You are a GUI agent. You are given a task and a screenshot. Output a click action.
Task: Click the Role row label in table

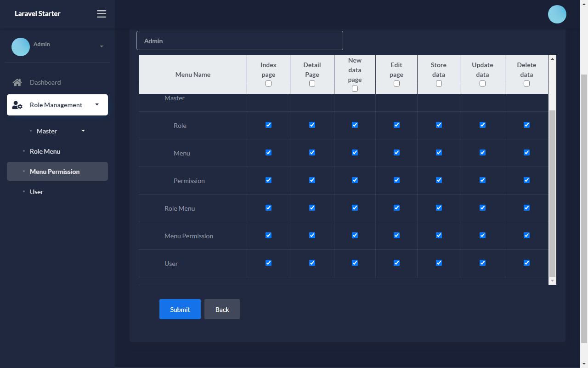pyautogui.click(x=180, y=126)
